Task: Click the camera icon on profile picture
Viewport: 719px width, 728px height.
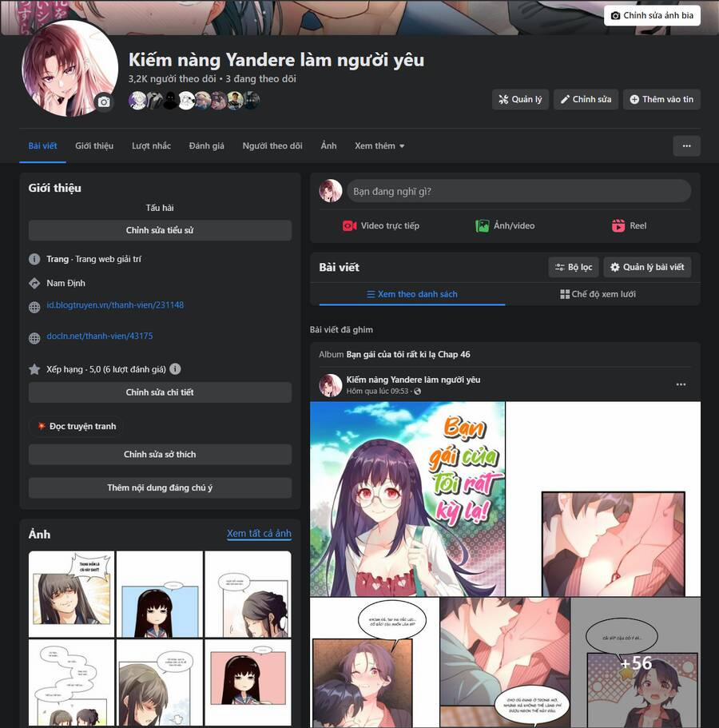Action: 104,101
